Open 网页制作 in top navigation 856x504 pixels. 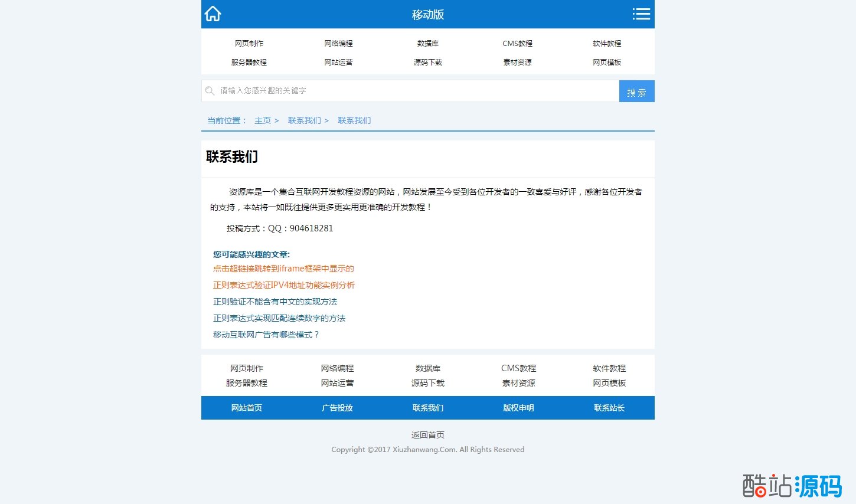[249, 44]
